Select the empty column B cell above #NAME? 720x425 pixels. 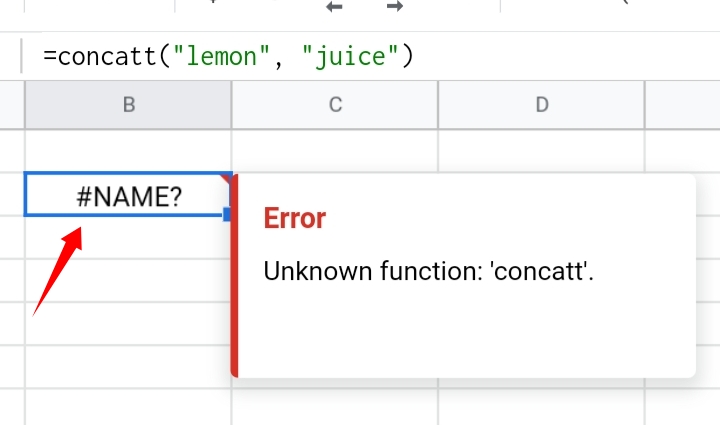[x=128, y=151]
